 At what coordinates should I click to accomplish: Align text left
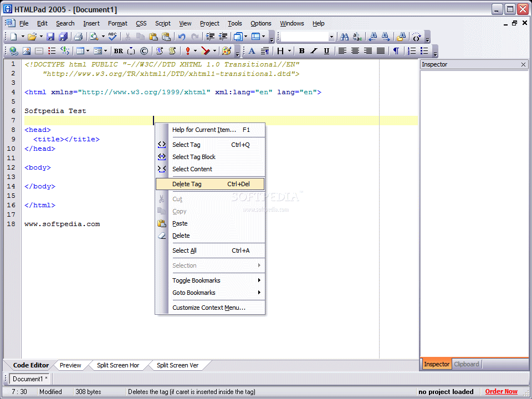(x=342, y=51)
